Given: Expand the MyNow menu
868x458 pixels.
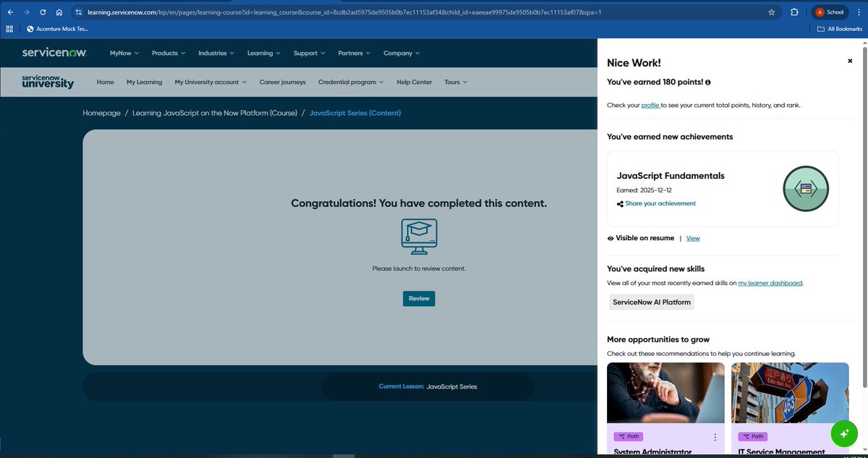Looking at the screenshot, I should pyautogui.click(x=124, y=53).
